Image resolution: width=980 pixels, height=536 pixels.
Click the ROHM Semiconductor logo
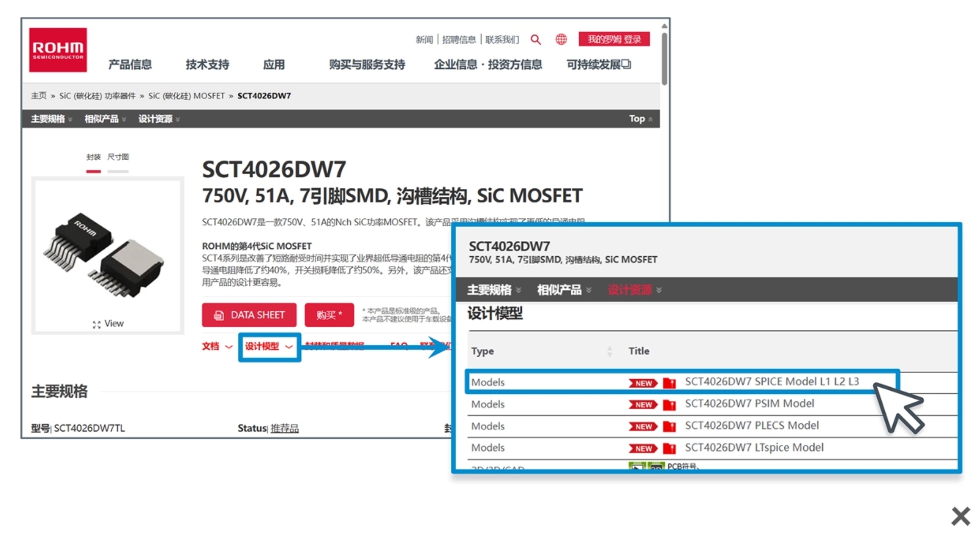pyautogui.click(x=58, y=50)
